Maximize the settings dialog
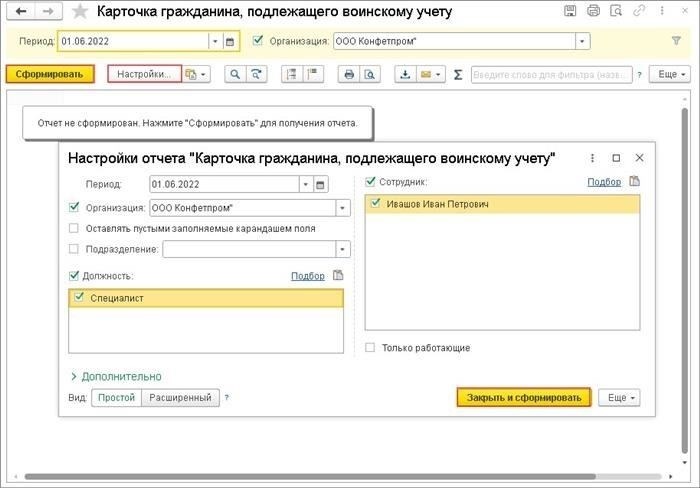This screenshot has width=700, height=488. pyautogui.click(x=616, y=158)
